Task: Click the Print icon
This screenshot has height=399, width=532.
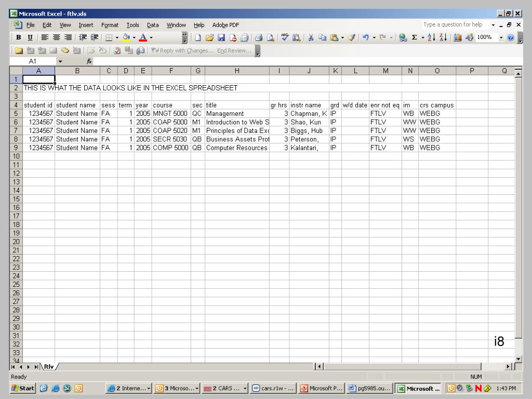Action: point(259,37)
